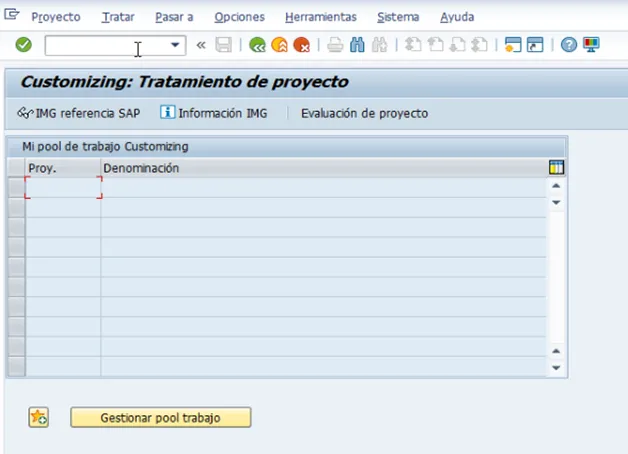Click the green checkmark Enter icon
Viewport: 628px width, 454px height.
tap(24, 44)
